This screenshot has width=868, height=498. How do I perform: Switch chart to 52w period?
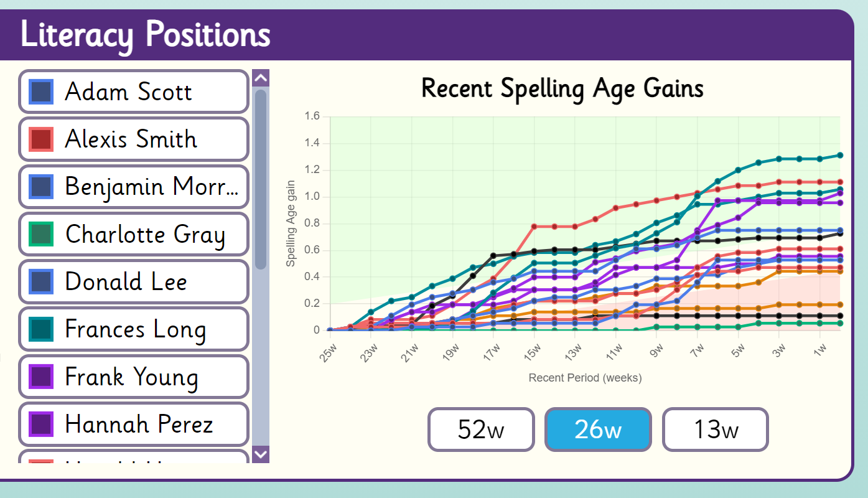[x=480, y=430]
